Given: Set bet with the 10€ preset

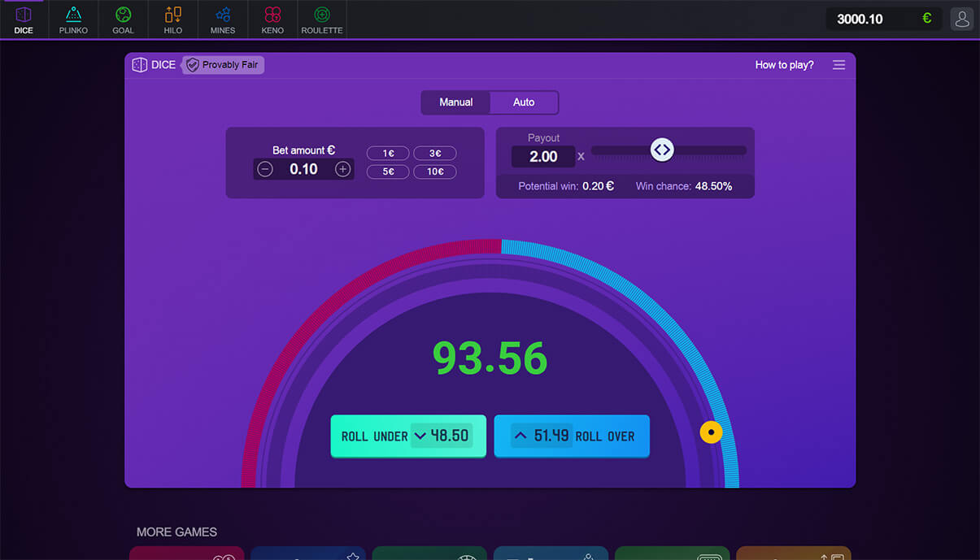Looking at the screenshot, I should [435, 171].
